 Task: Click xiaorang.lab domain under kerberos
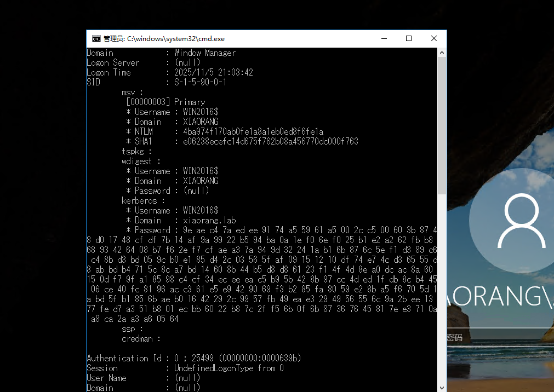[x=209, y=221]
